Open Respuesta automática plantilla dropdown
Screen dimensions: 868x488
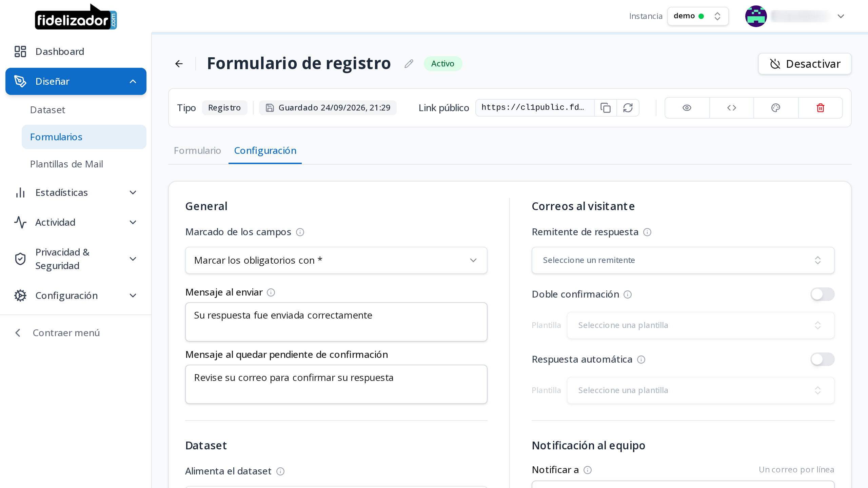pyautogui.click(x=701, y=390)
